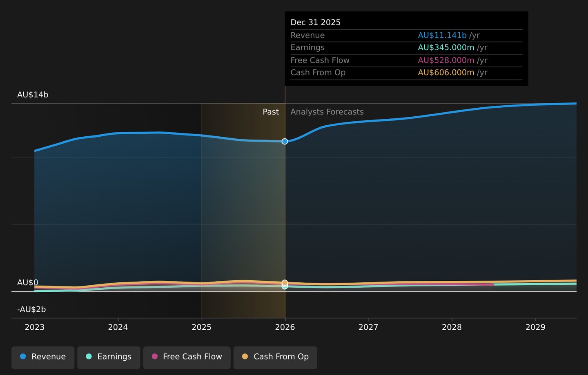Click the Analysts Forecasts label
Viewport: 588px width, 375px height.
(x=327, y=112)
